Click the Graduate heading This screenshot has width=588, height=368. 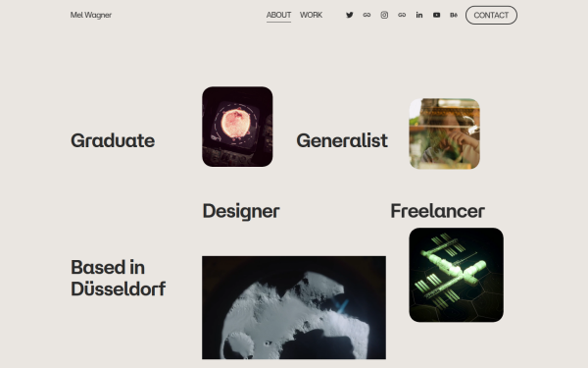pos(113,140)
